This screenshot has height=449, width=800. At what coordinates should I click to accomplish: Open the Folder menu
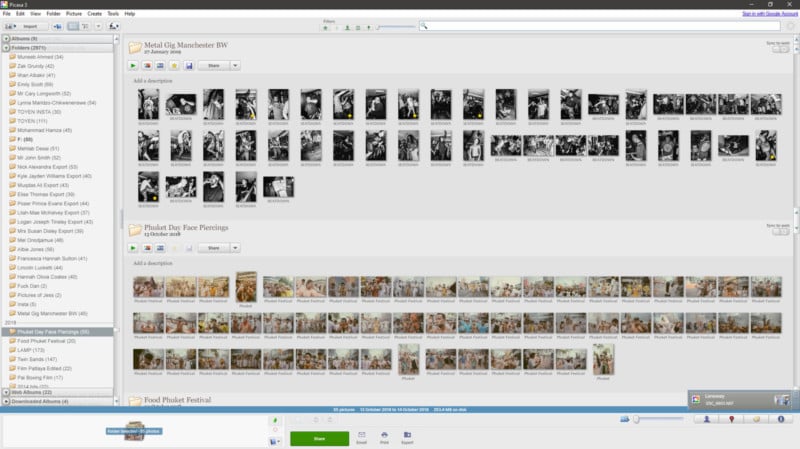pyautogui.click(x=53, y=14)
